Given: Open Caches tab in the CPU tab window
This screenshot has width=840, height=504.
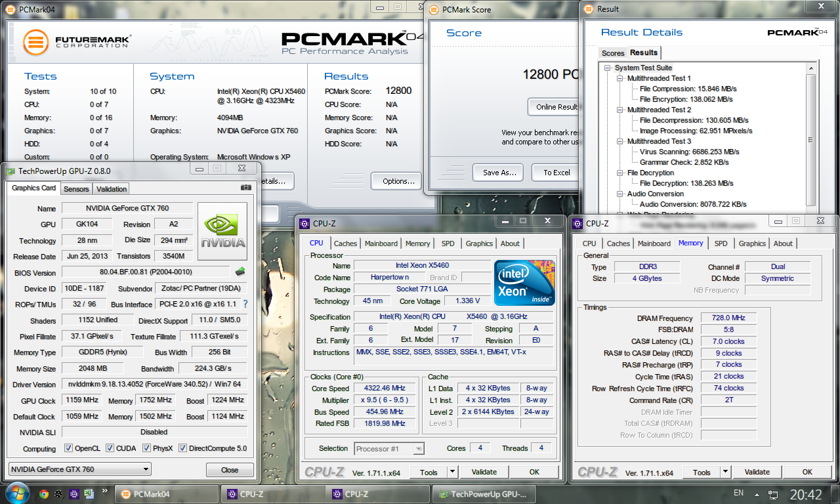Looking at the screenshot, I should [345, 243].
